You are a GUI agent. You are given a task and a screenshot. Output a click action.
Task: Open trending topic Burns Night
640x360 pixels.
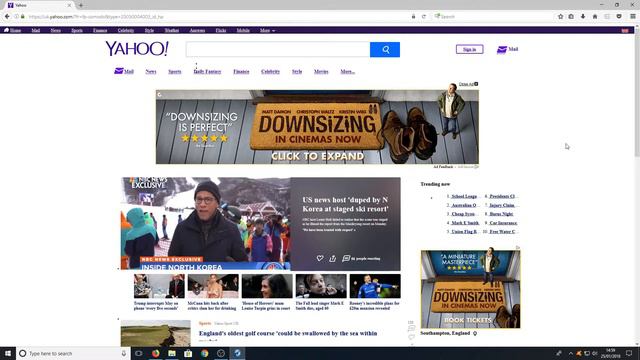pyautogui.click(x=501, y=214)
